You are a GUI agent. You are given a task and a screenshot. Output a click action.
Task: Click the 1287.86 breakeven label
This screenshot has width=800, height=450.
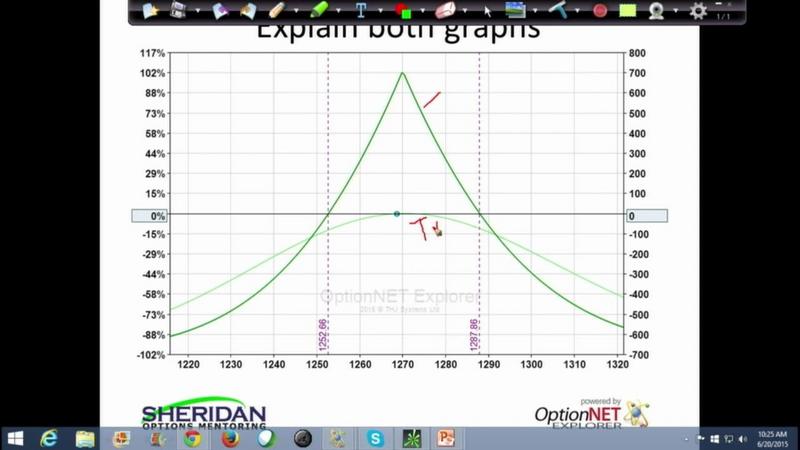coord(474,335)
